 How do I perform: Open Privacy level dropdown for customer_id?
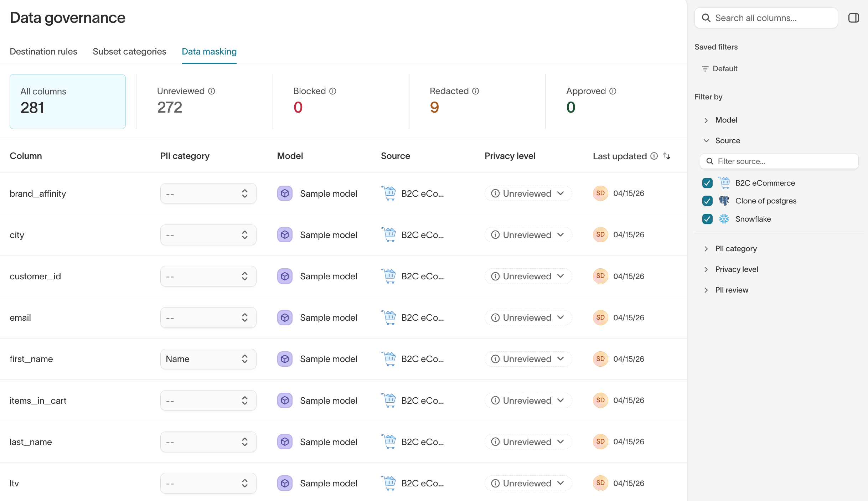tap(528, 276)
